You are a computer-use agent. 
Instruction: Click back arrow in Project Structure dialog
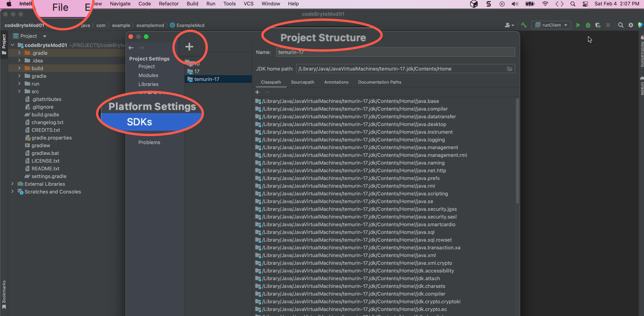[131, 48]
